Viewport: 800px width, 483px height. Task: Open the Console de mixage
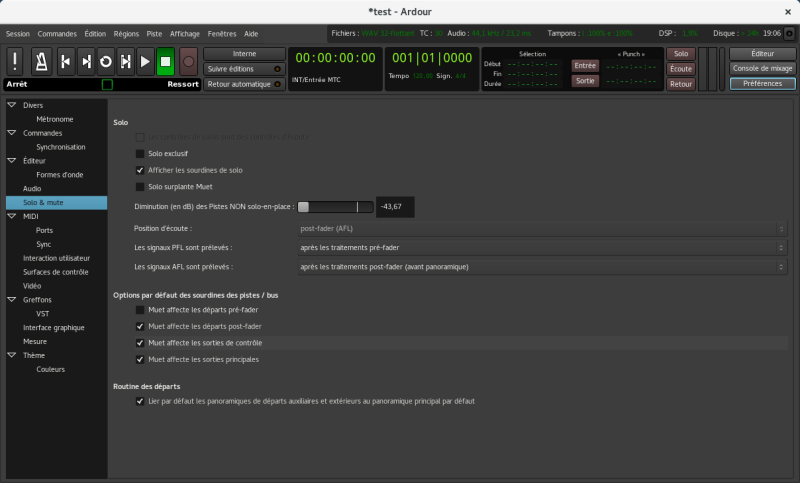point(762,68)
